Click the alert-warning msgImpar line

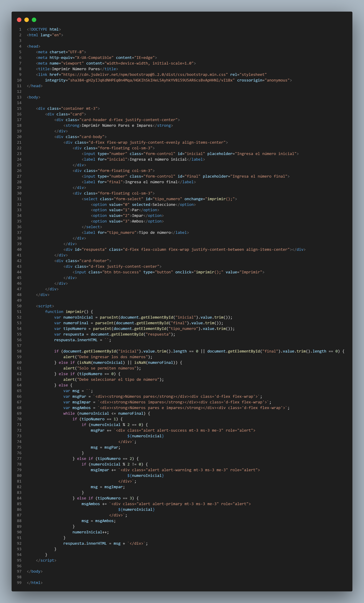(175, 470)
